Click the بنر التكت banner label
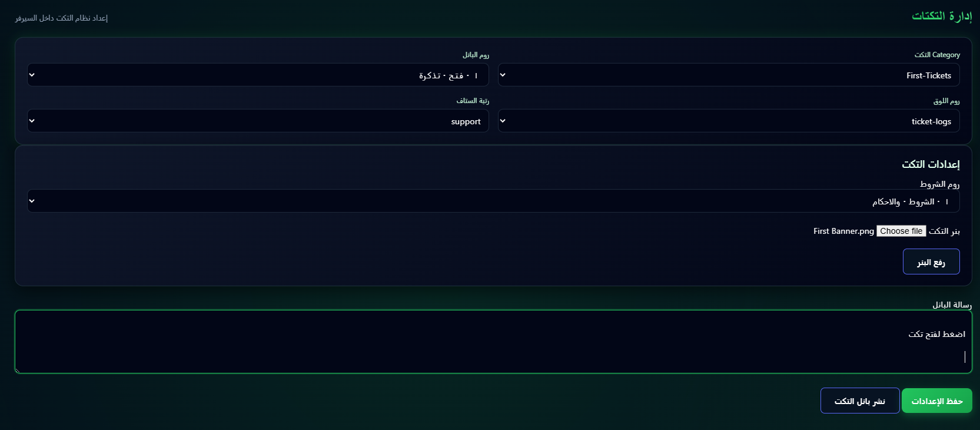This screenshot has height=430, width=980. [x=944, y=231]
